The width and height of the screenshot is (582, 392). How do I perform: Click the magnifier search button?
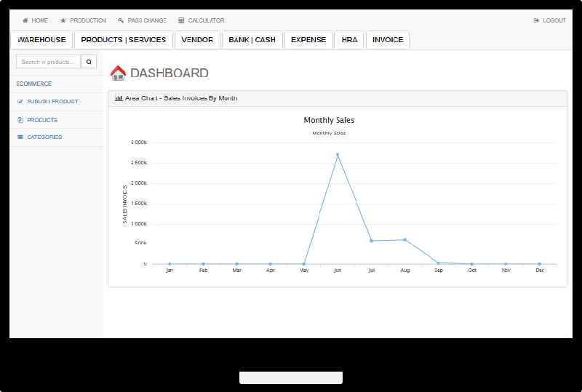(89, 62)
